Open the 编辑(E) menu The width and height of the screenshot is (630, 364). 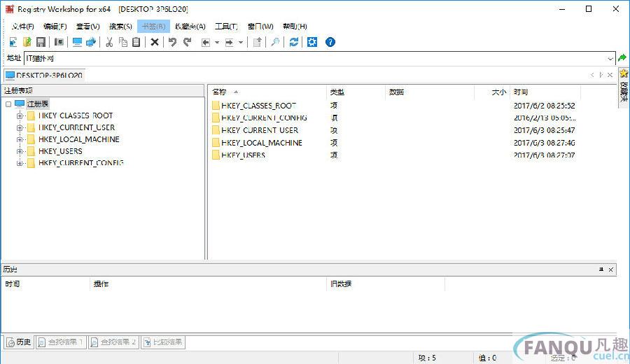(55, 27)
